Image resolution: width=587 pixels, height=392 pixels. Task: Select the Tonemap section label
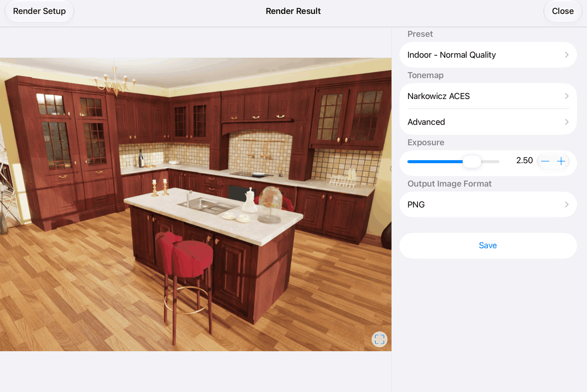pos(425,75)
